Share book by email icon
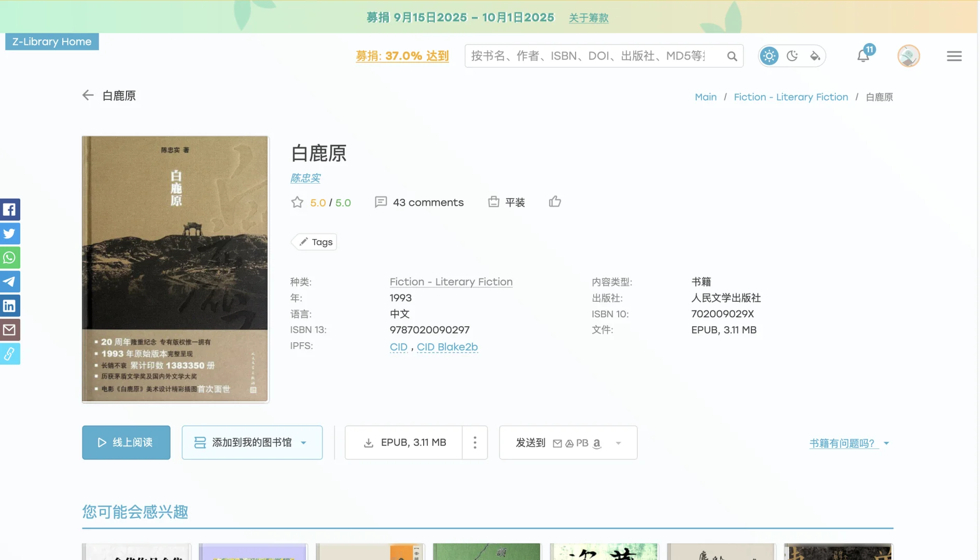This screenshot has height=560, width=980. pyautogui.click(x=10, y=330)
